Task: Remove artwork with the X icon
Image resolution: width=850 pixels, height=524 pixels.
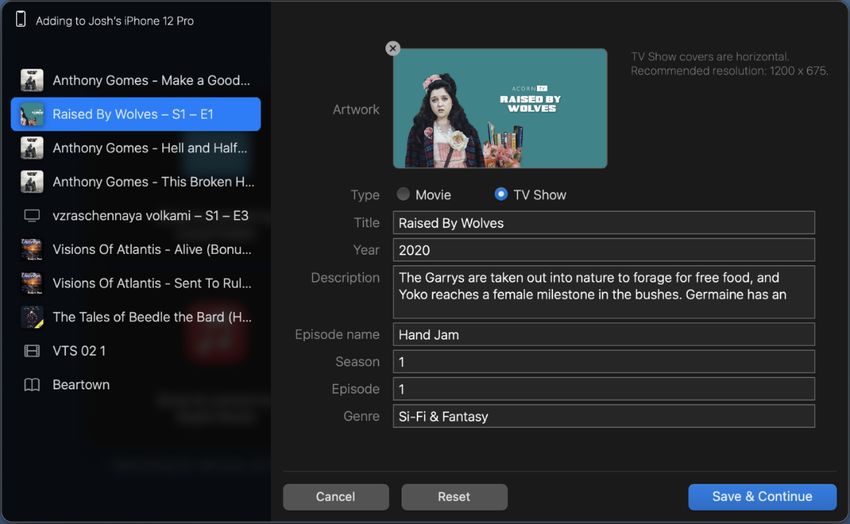Action: click(392, 48)
